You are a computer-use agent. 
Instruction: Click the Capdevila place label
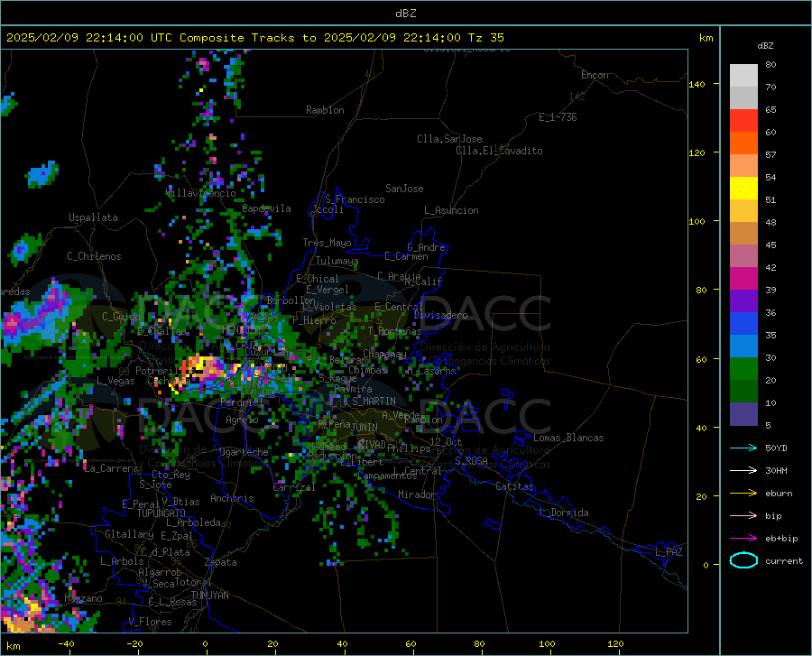[266, 208]
